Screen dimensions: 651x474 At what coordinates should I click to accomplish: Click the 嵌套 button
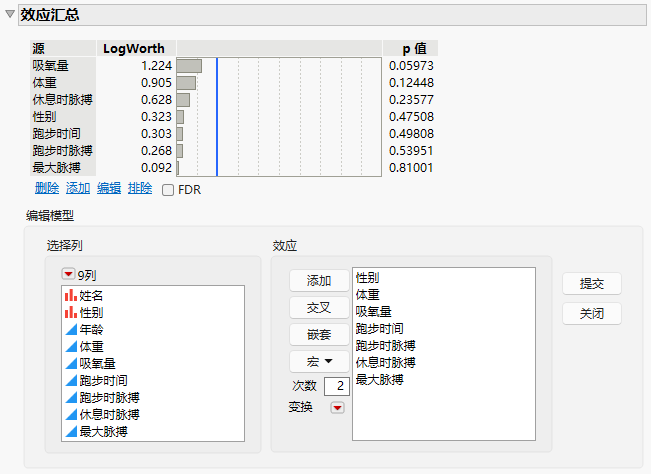pyautogui.click(x=319, y=335)
